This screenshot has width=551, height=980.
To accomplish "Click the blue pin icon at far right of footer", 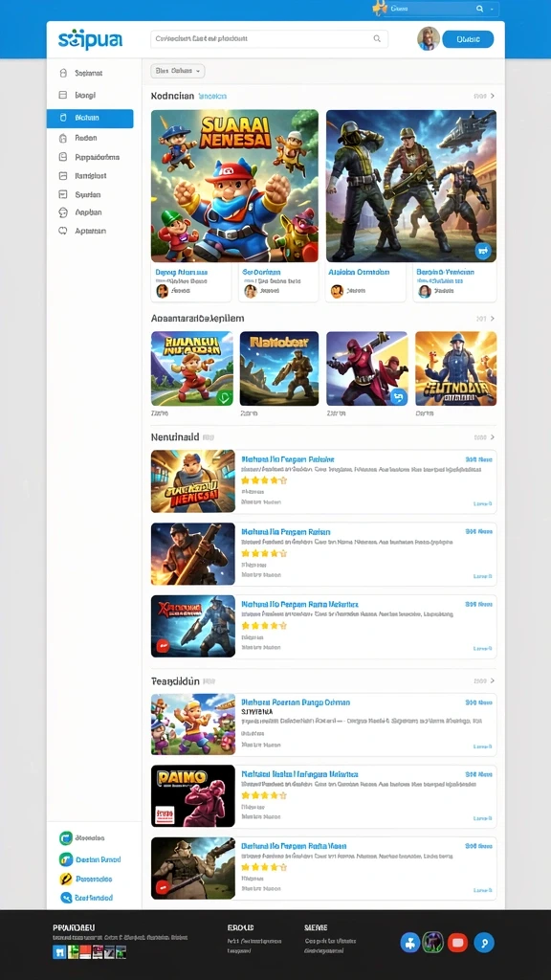I will tap(484, 942).
